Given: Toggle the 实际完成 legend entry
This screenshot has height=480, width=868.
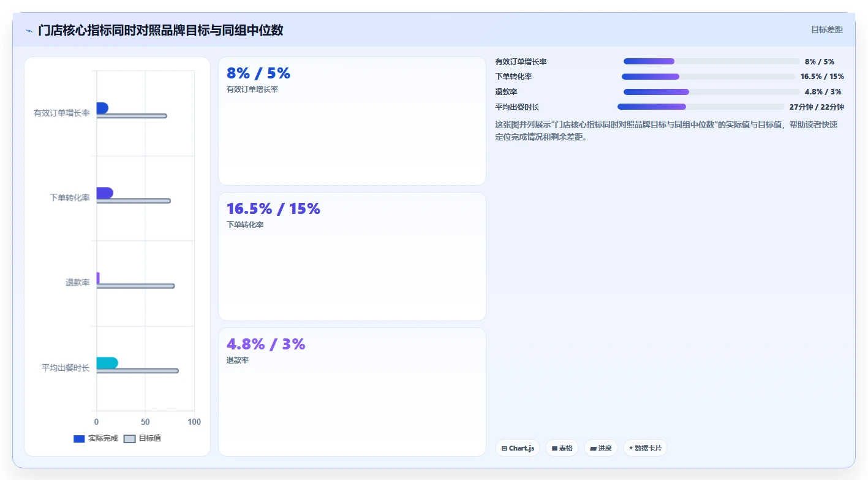Looking at the screenshot, I should [x=96, y=438].
